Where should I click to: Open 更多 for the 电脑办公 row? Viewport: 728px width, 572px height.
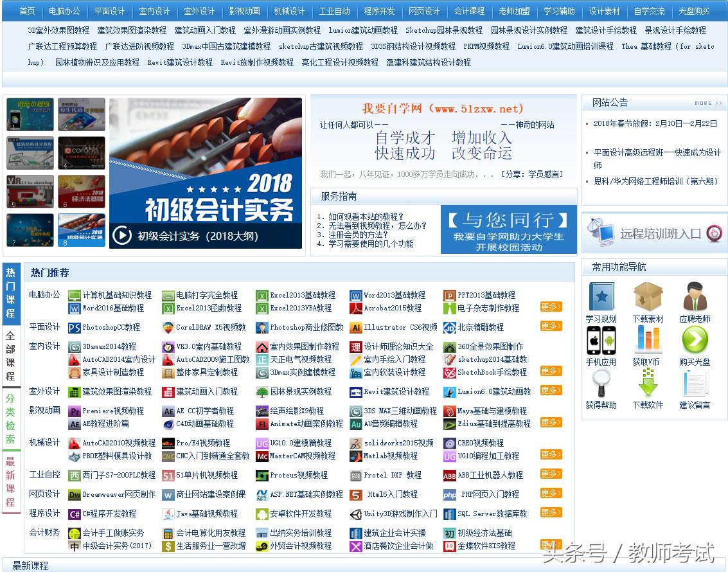point(551,307)
